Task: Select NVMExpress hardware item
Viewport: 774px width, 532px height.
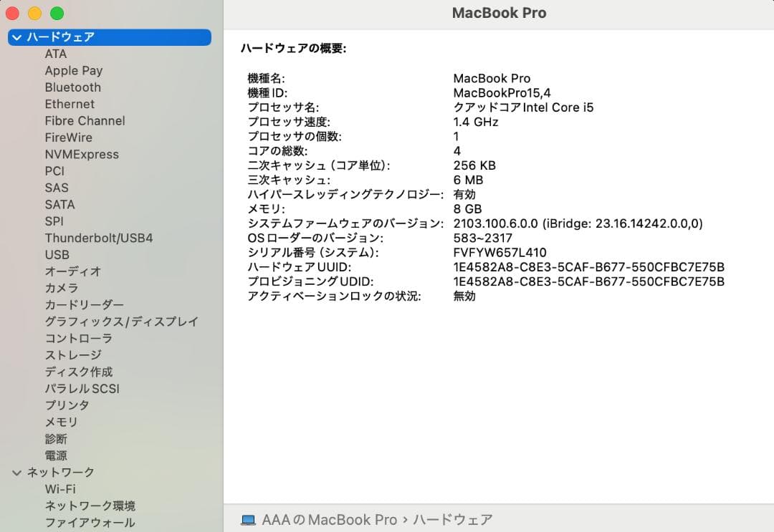Action: [x=82, y=155]
